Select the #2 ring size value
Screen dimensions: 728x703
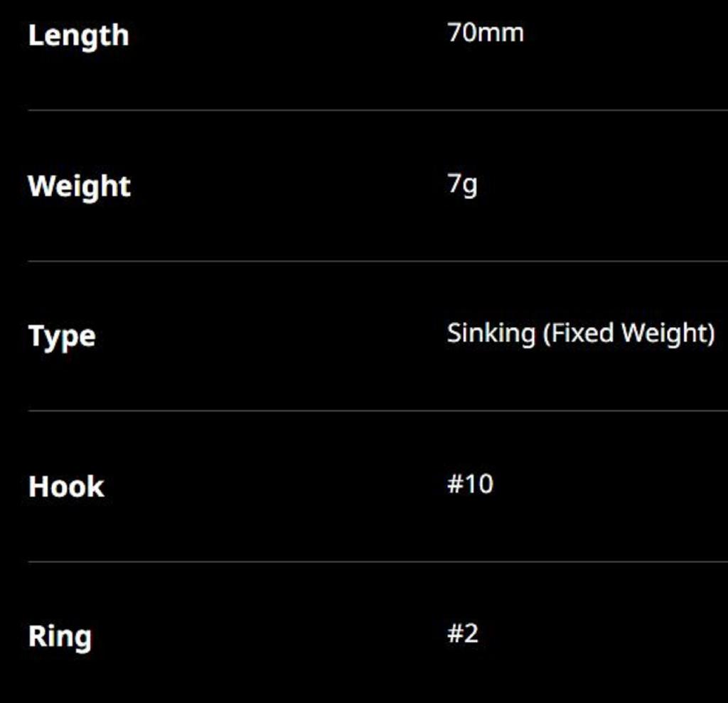coord(463,633)
